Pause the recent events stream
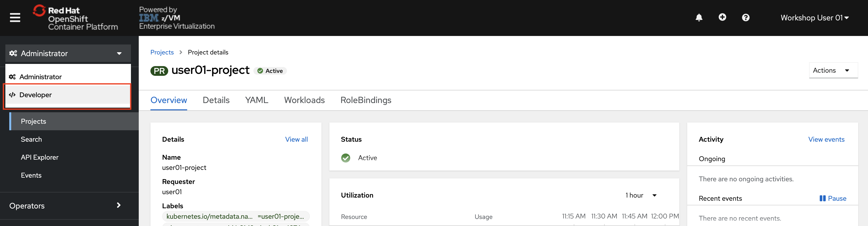 click(833, 199)
